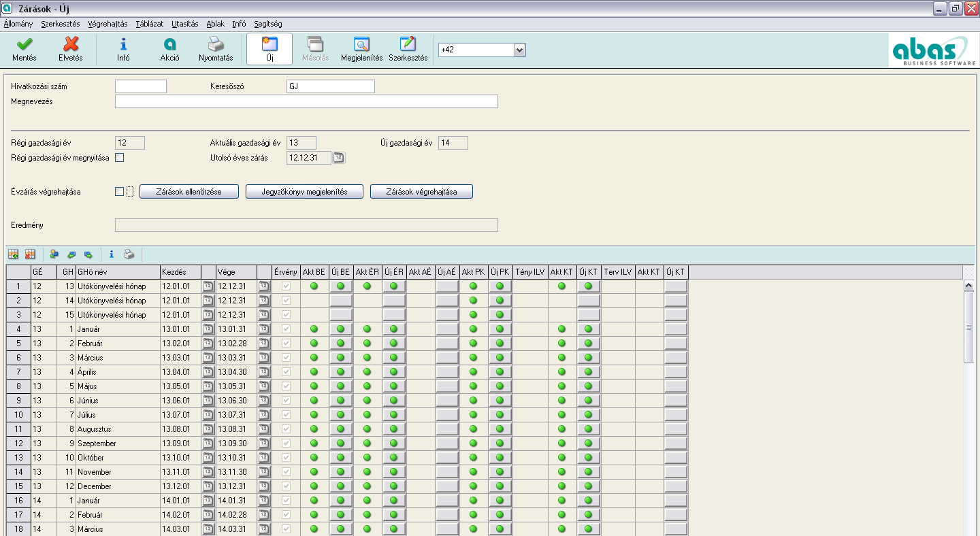Open Vége calendar icon in Július row
The height and width of the screenshot is (536, 980).
(264, 415)
